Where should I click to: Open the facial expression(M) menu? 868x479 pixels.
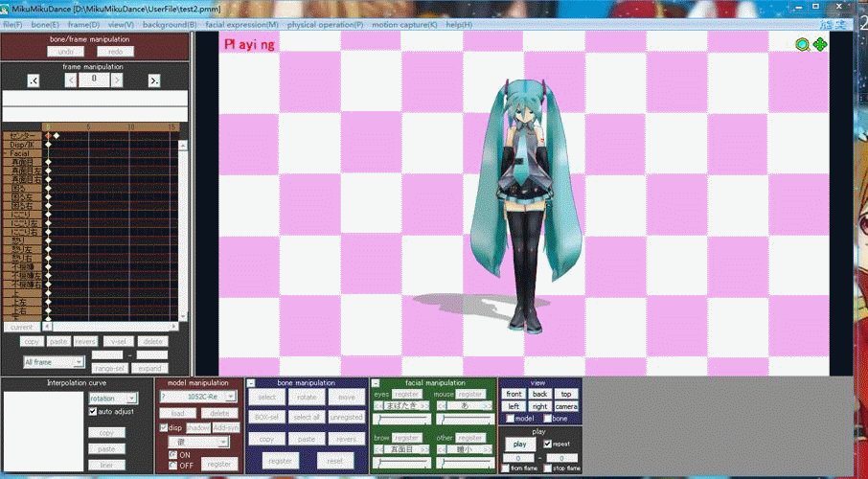click(x=242, y=25)
